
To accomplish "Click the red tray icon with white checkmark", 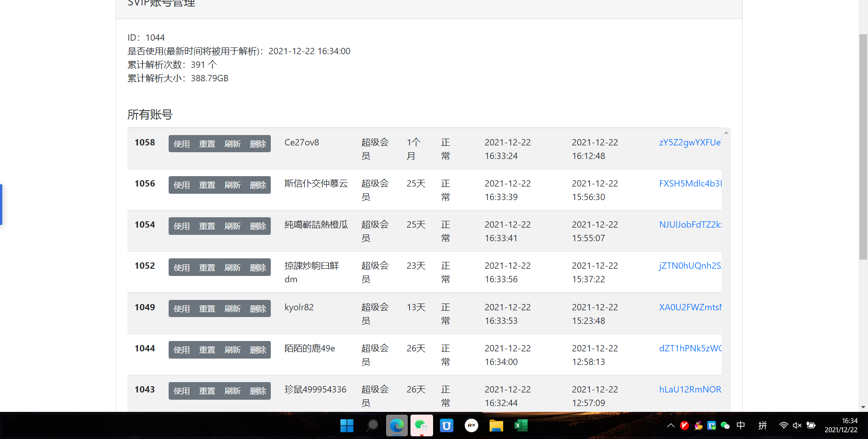I will coord(684,425).
